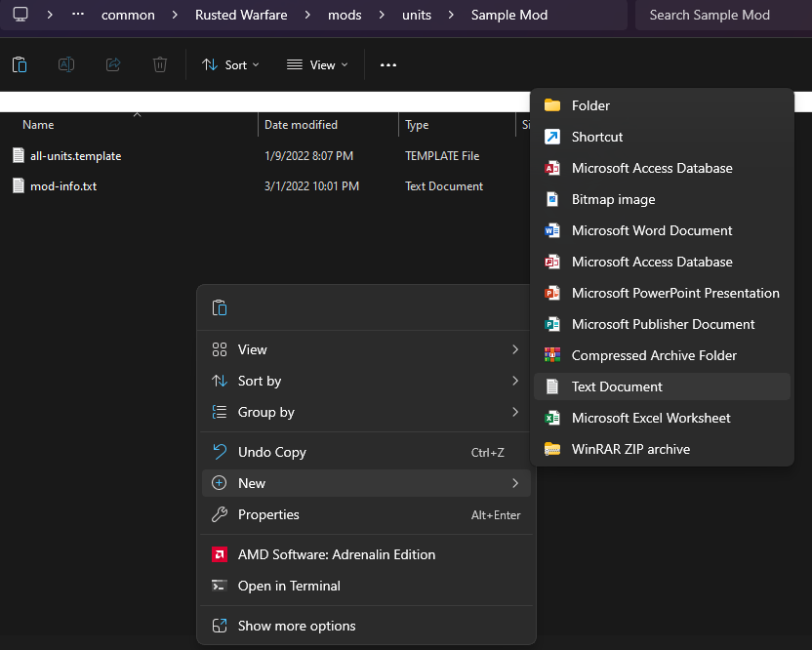Click the paste icon in the context menu
812x650 pixels.
pos(220,307)
